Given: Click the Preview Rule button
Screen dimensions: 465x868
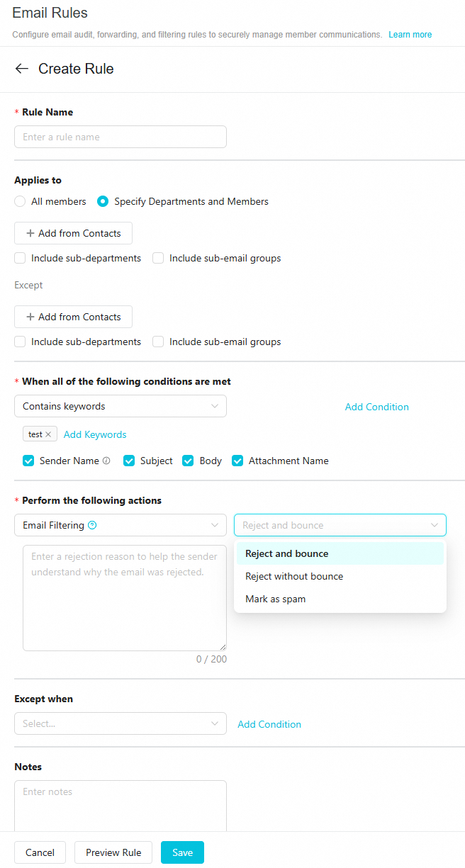Looking at the screenshot, I should pyautogui.click(x=113, y=852).
